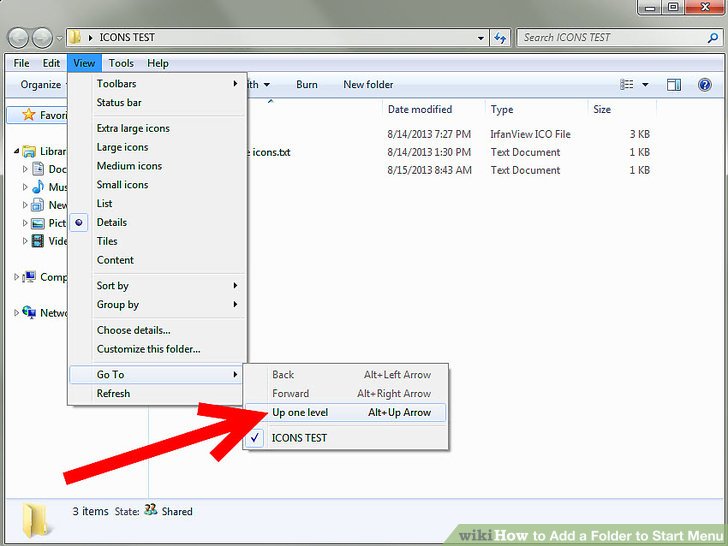Expand the Group by submenu
The height and width of the screenshot is (546, 728).
coord(157,305)
